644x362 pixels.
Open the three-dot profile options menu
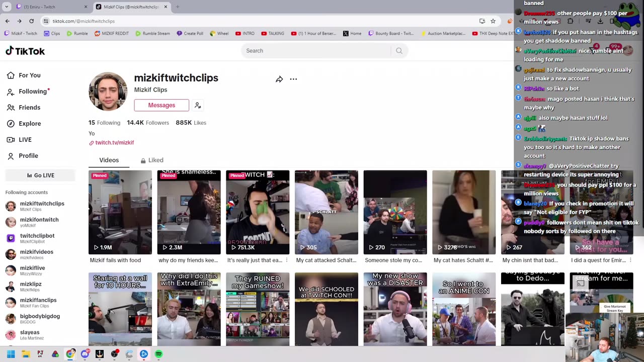293,79
